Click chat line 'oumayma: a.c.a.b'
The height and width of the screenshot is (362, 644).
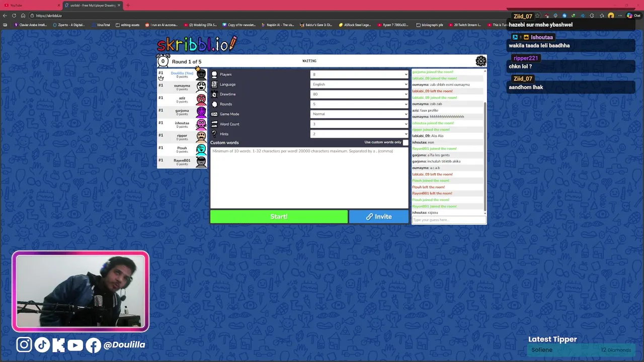pos(426,168)
